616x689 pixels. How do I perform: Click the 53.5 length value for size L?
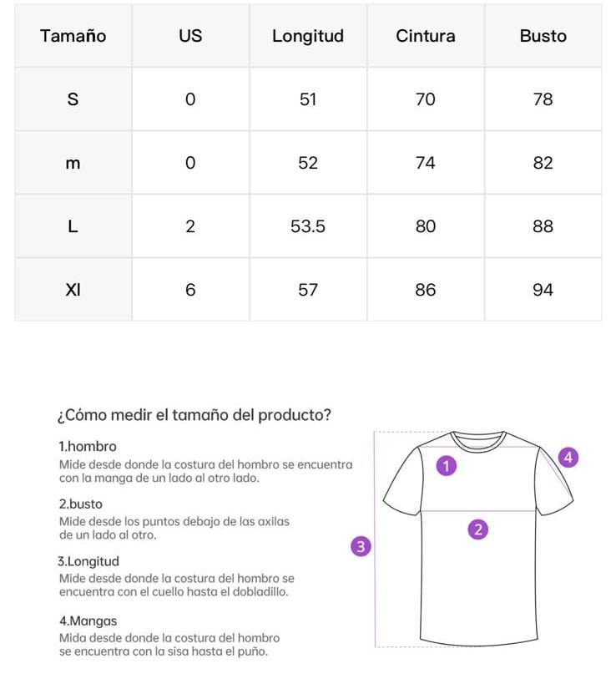click(x=308, y=226)
